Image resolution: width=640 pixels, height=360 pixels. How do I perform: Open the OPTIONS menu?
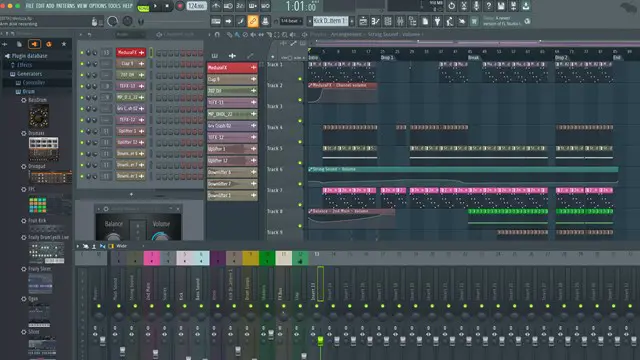pos(98,6)
